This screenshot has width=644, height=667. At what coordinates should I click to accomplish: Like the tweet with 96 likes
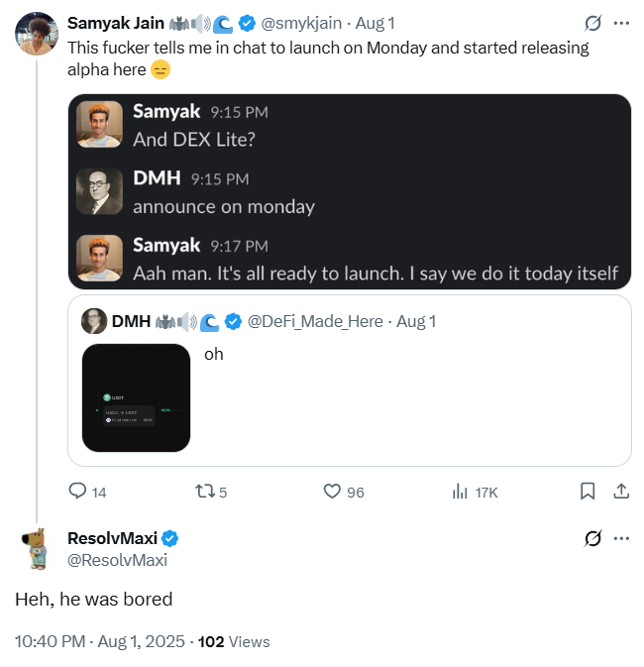333,491
